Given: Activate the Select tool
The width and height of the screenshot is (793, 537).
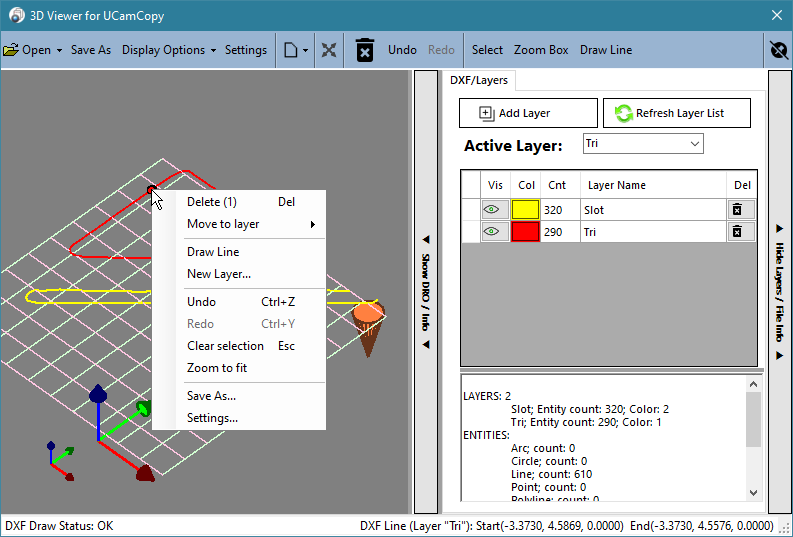Looking at the screenshot, I should coord(487,50).
